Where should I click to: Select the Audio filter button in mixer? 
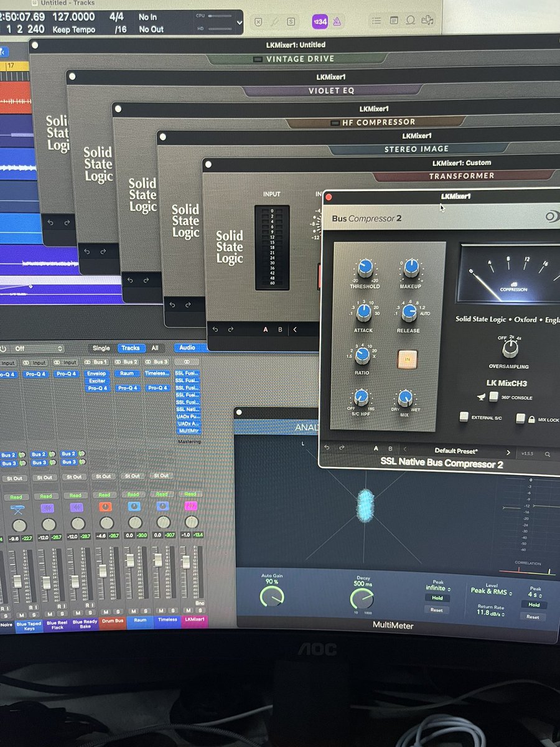click(x=187, y=348)
